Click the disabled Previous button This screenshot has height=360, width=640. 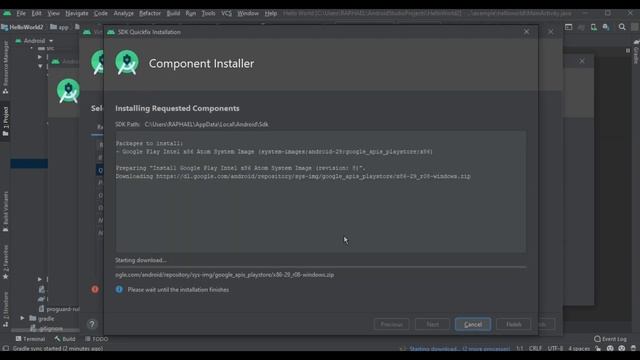391,324
